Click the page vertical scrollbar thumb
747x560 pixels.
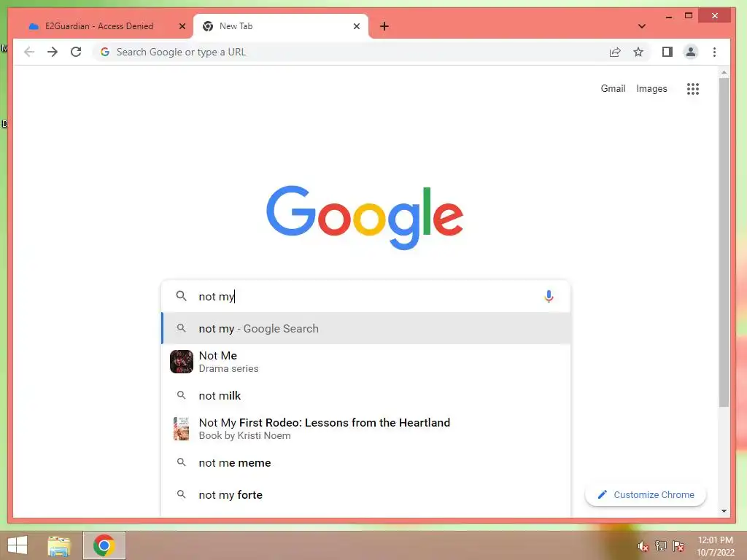(x=724, y=243)
